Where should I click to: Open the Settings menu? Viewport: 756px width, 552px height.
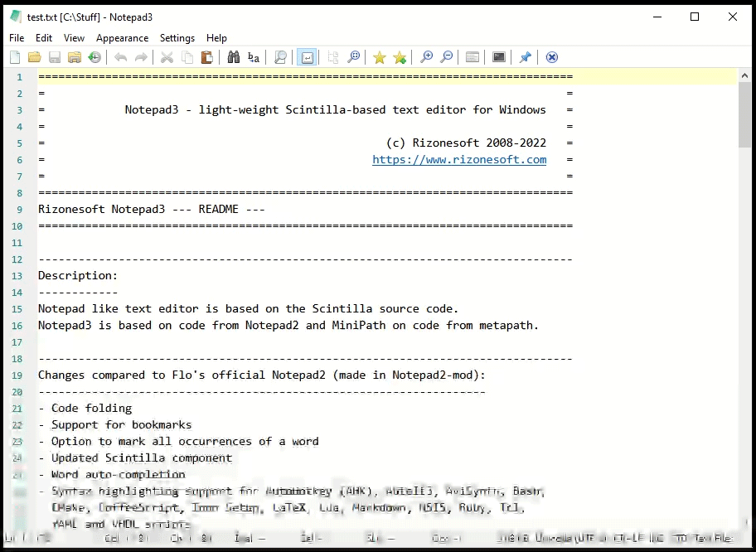click(x=177, y=38)
